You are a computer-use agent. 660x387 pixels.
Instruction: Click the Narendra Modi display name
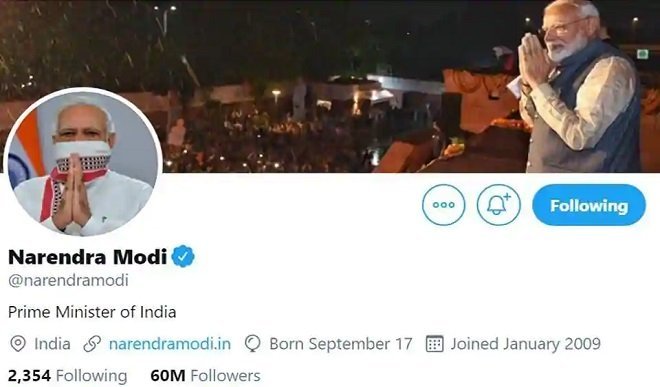pyautogui.click(x=88, y=256)
